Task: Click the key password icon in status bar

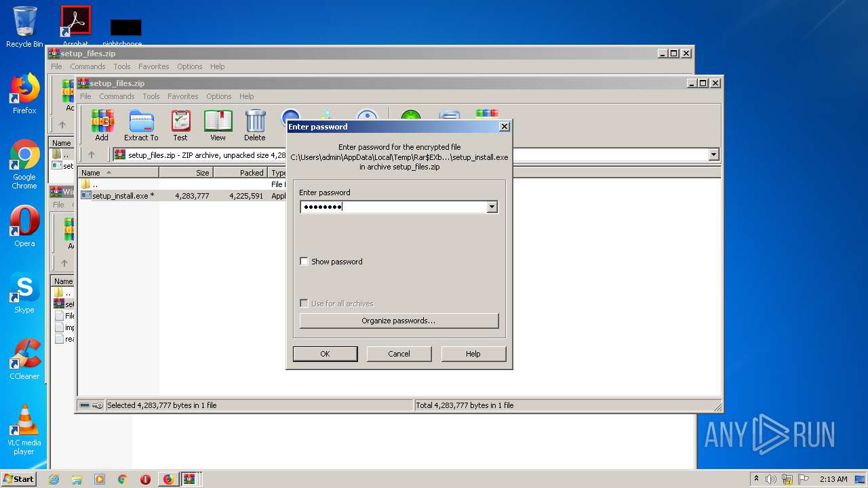Action: (x=98, y=405)
